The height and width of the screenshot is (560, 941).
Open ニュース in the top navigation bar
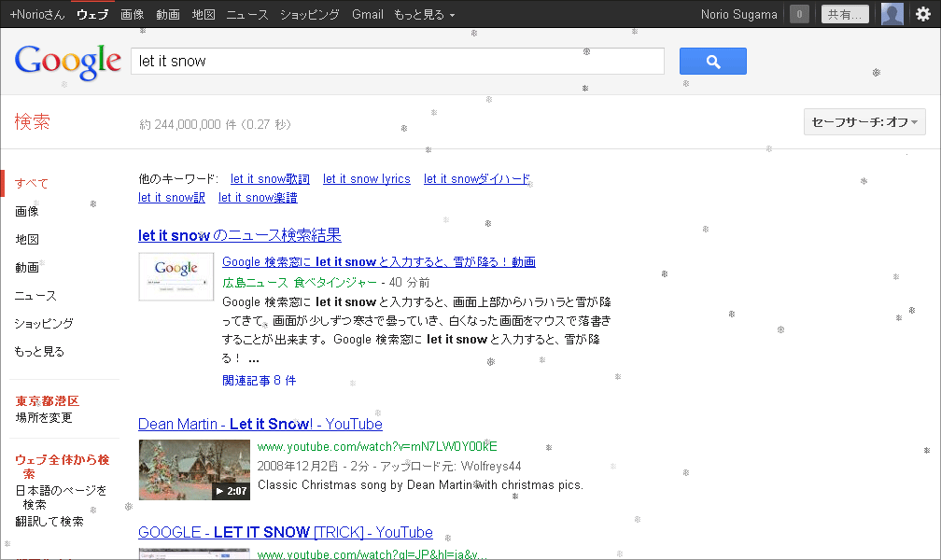[x=247, y=14]
